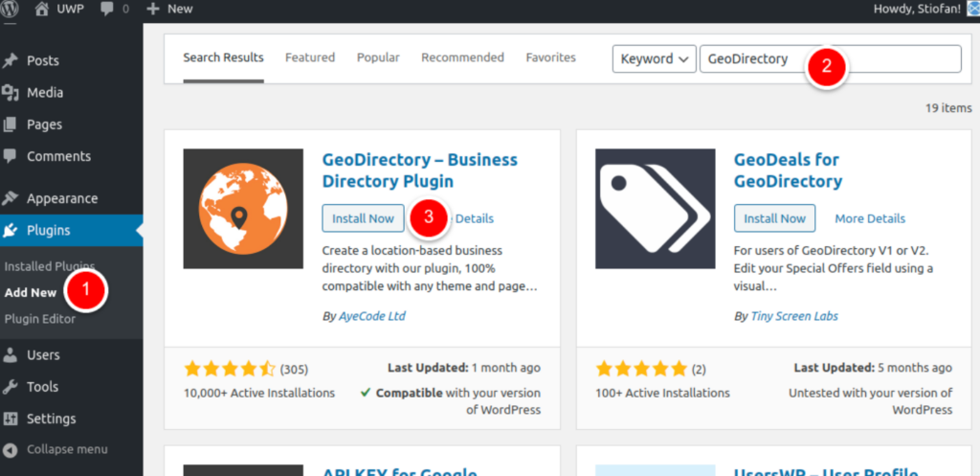The width and height of the screenshot is (980, 476).
Task: Click the plus New icon in admin bar
Action: [x=152, y=9]
